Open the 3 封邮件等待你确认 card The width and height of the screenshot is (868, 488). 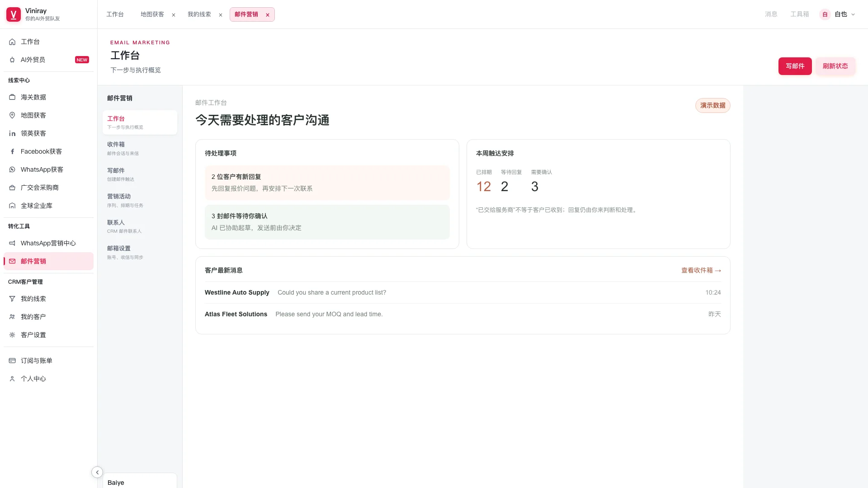[x=327, y=222]
